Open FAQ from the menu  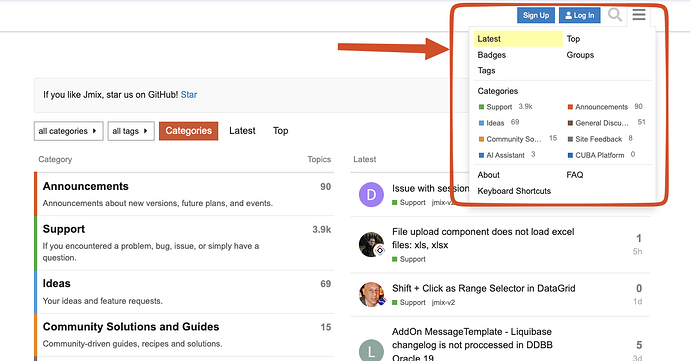(575, 175)
